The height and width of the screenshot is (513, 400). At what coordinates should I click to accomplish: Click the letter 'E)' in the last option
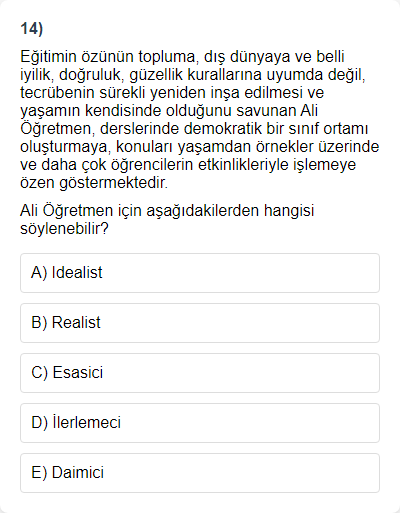[39, 473]
